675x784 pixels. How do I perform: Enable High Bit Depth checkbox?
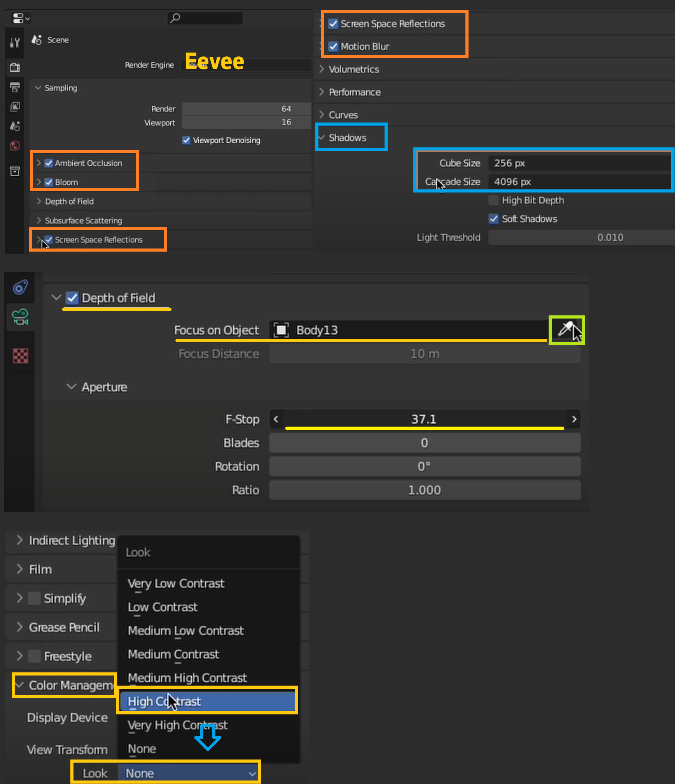pyautogui.click(x=493, y=200)
